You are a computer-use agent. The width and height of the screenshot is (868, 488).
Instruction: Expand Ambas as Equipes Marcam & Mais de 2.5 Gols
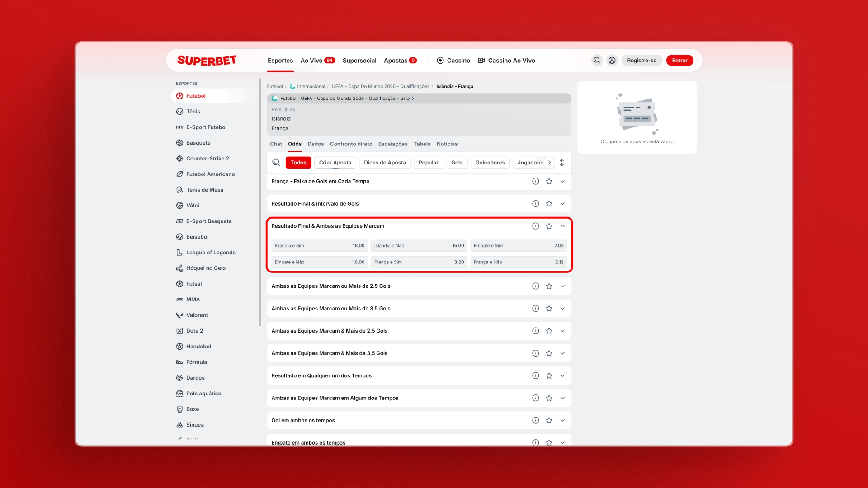point(562,331)
